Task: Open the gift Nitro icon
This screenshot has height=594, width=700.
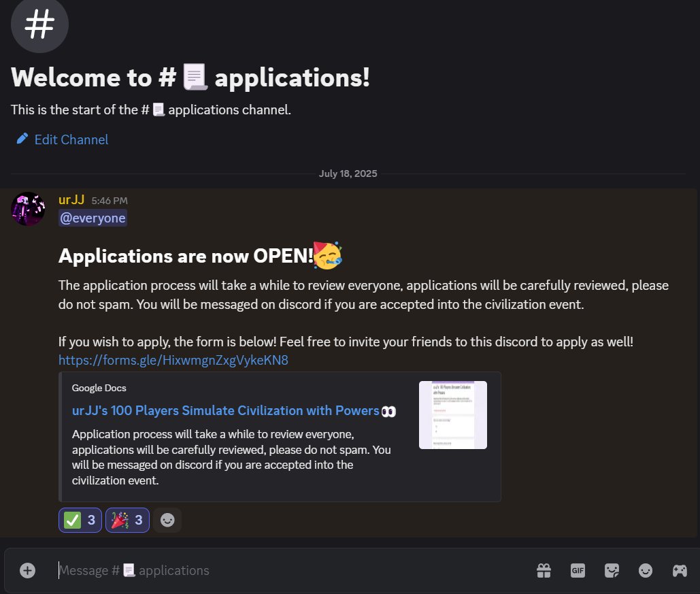Action: point(544,570)
